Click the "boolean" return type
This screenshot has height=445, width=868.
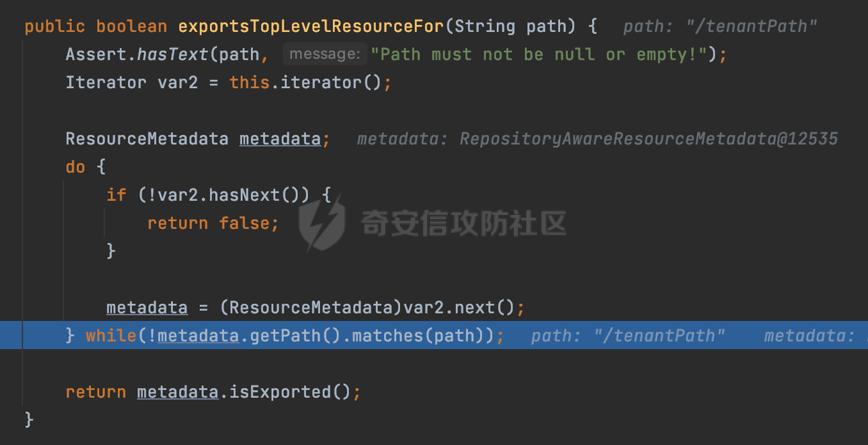[132, 26]
